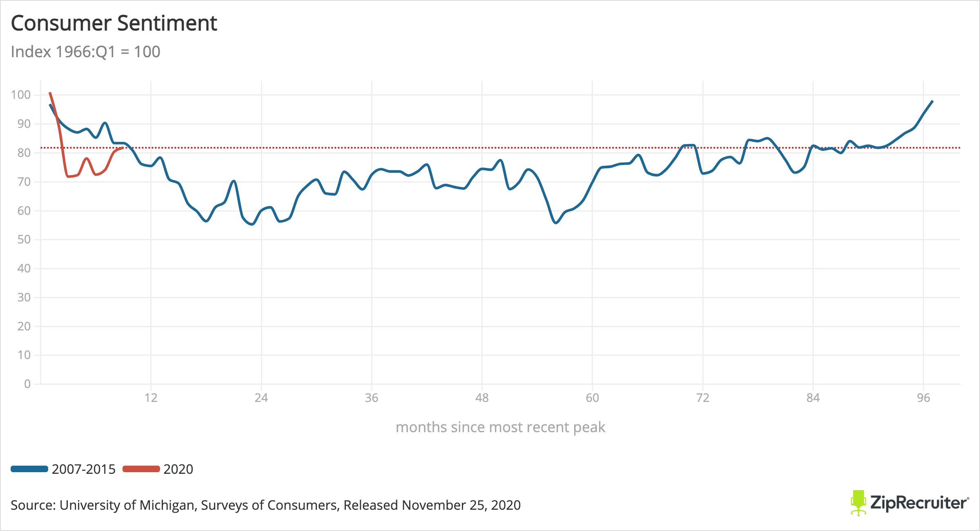Click the University of Michigan source text
Image resolution: width=980 pixels, height=531 pixels.
pos(265,505)
